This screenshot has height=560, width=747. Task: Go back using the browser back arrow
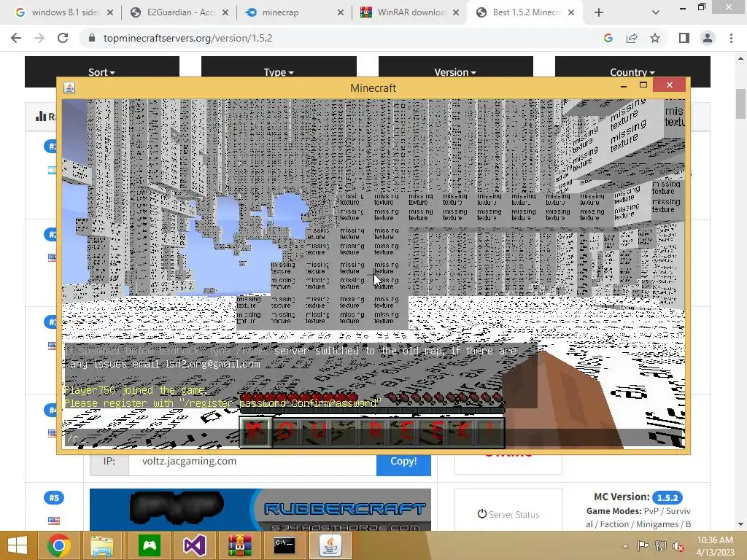point(16,38)
